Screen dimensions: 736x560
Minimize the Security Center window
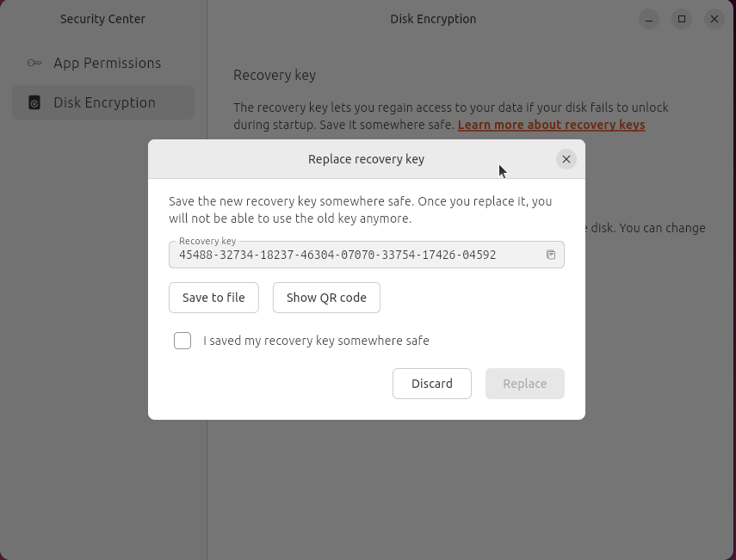[x=649, y=19]
